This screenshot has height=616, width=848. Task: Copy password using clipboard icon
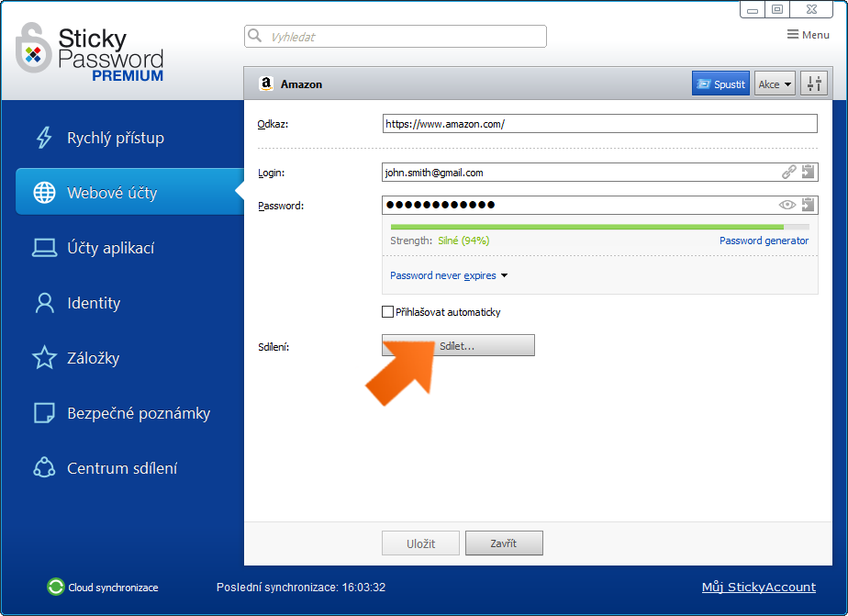tap(808, 205)
